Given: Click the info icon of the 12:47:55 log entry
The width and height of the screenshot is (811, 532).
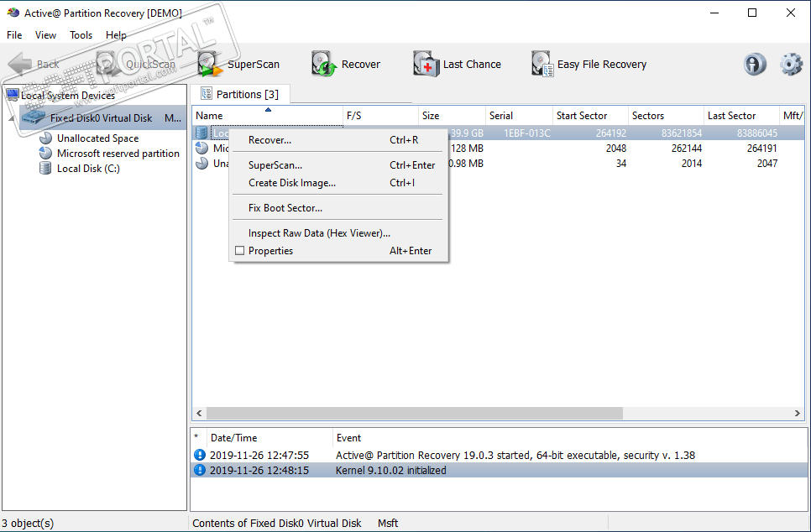Looking at the screenshot, I should [200, 455].
